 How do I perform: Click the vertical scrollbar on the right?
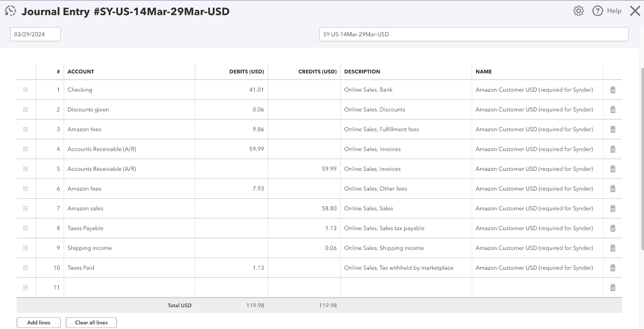point(642,159)
